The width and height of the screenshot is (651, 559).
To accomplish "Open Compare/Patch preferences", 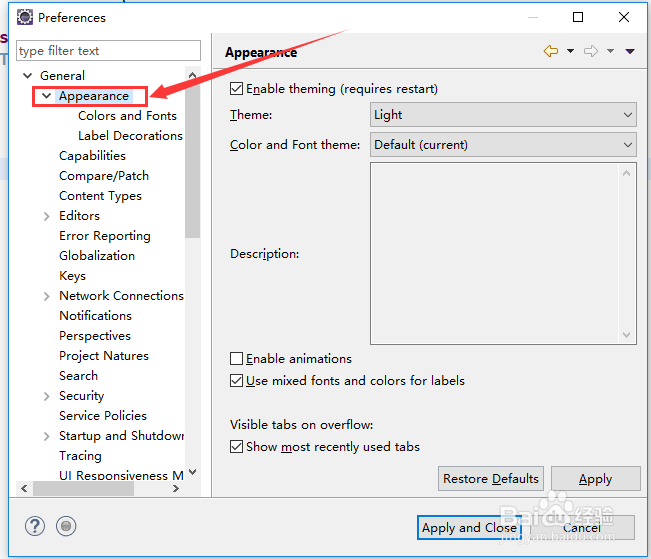I will tap(104, 176).
